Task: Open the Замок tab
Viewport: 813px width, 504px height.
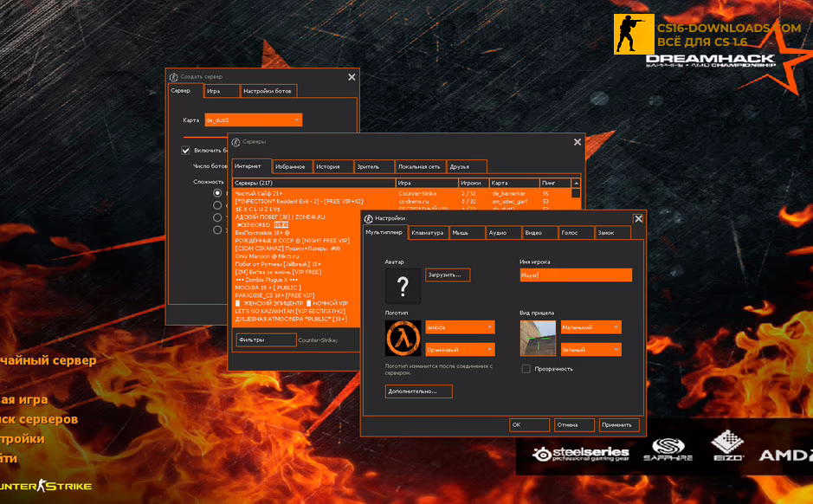Action: click(x=613, y=233)
